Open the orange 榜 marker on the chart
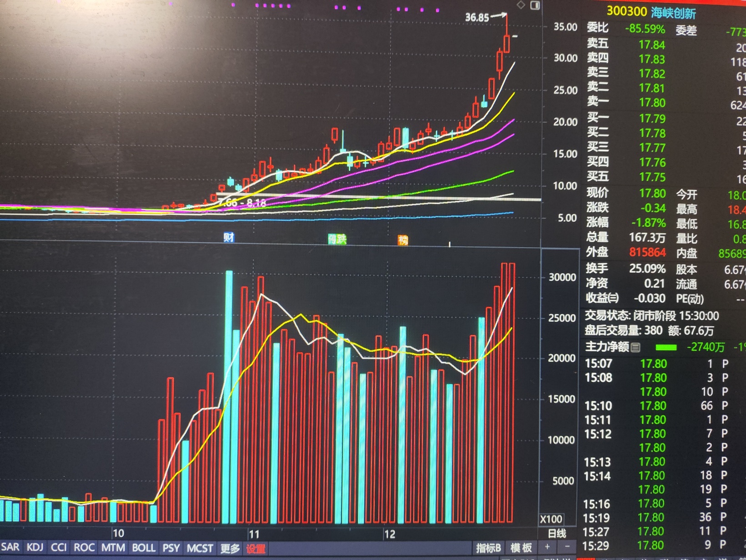 click(x=403, y=240)
